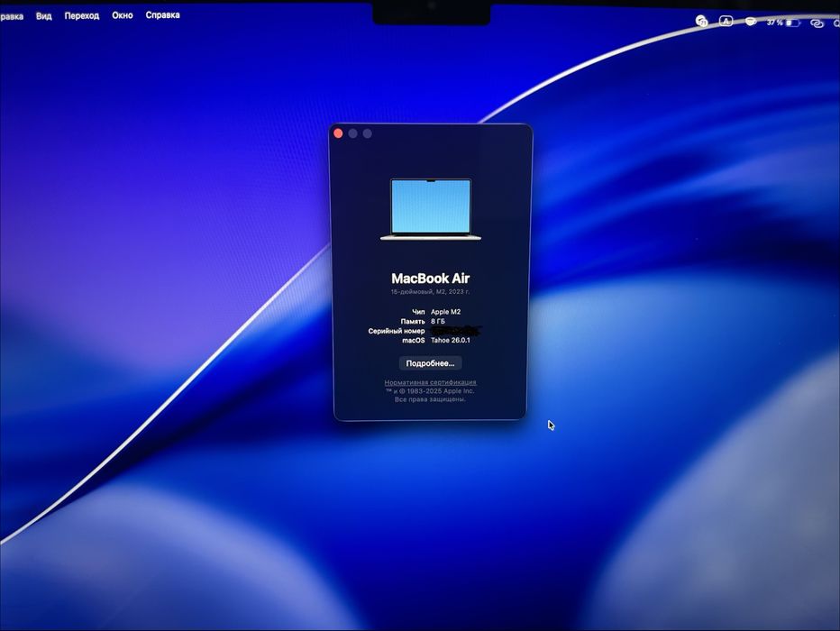Open the Переход menu
The image size is (840, 631).
(x=81, y=16)
